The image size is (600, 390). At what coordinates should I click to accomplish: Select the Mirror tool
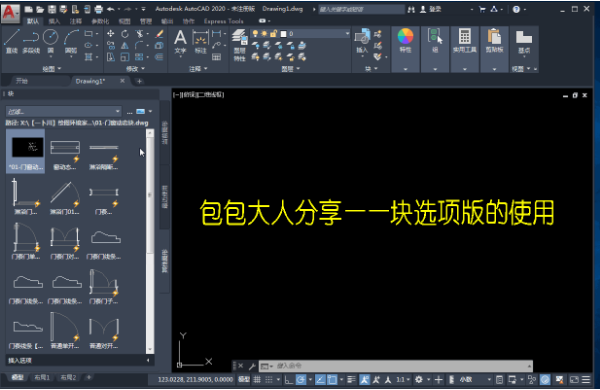coord(125,46)
